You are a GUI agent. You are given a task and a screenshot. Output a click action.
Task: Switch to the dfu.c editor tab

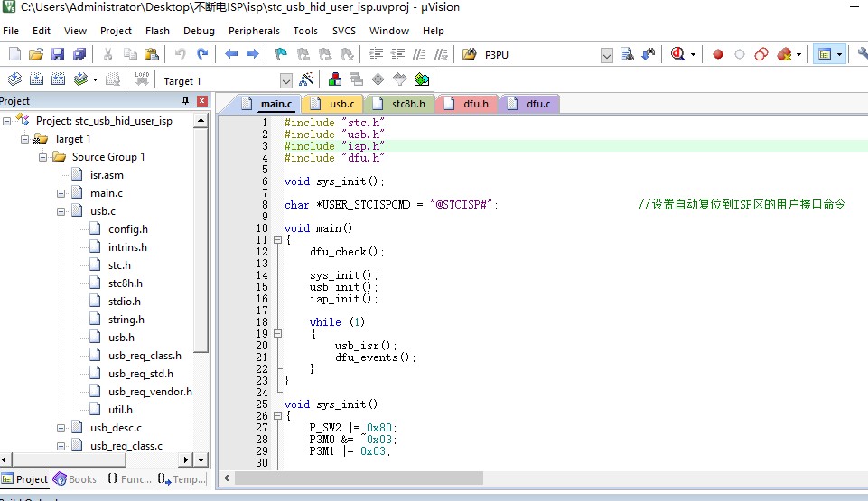(x=529, y=104)
